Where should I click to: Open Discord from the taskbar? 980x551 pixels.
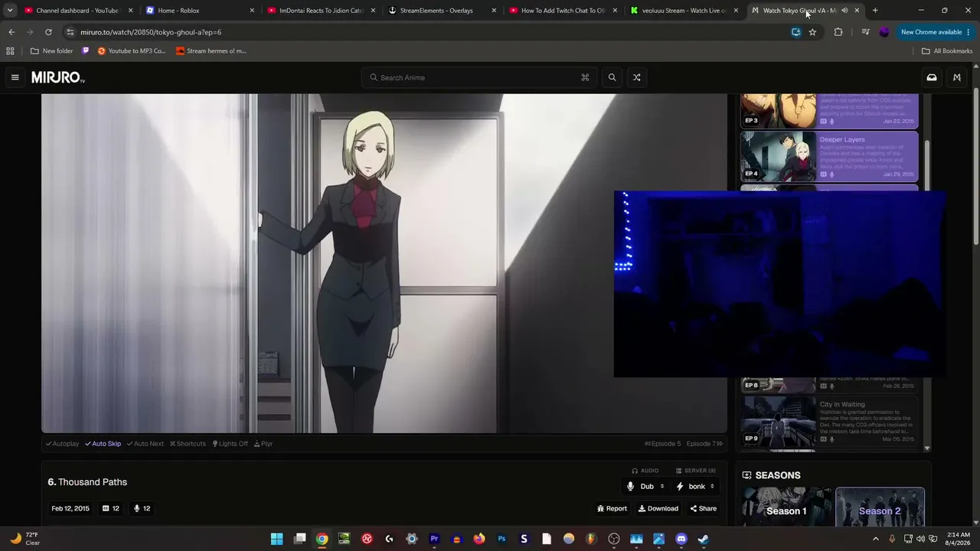tap(681, 539)
